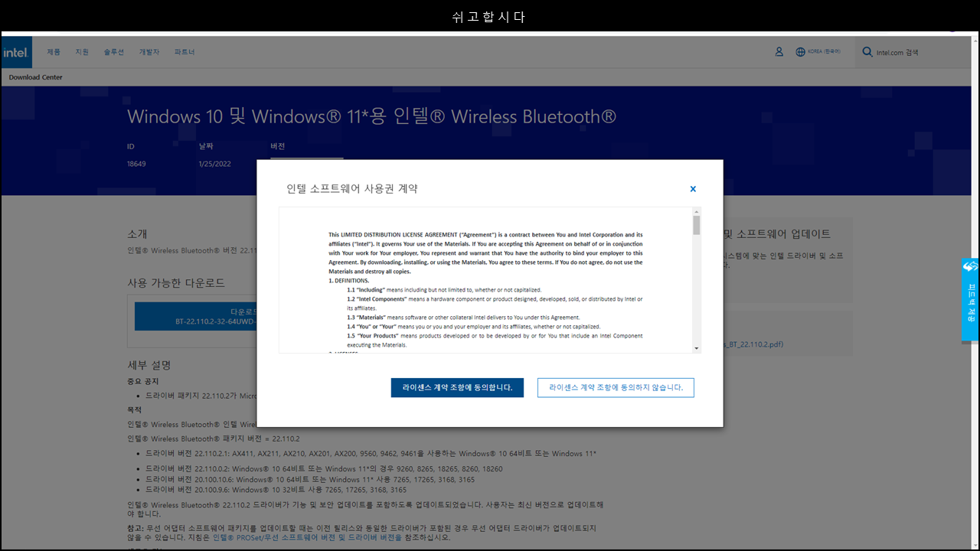Click the Download Center breadcrumb
The height and width of the screenshot is (551, 980).
point(36,77)
